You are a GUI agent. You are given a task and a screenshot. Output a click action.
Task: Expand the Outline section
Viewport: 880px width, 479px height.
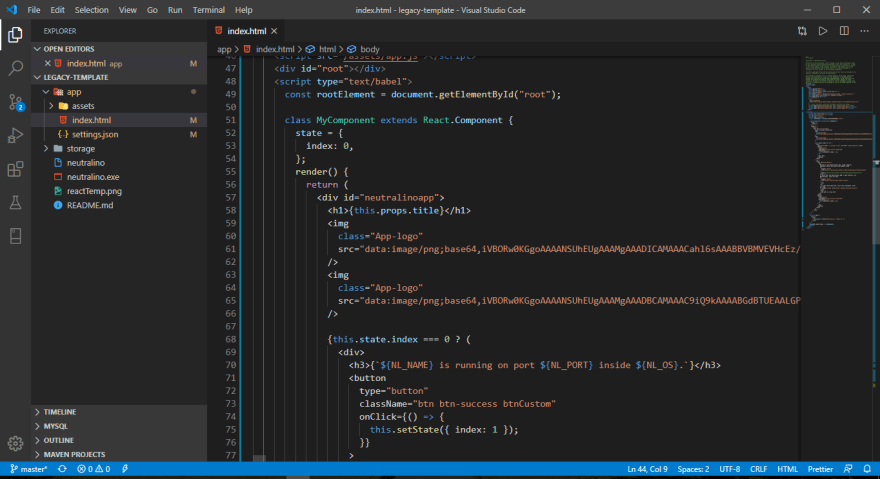[x=119, y=440]
